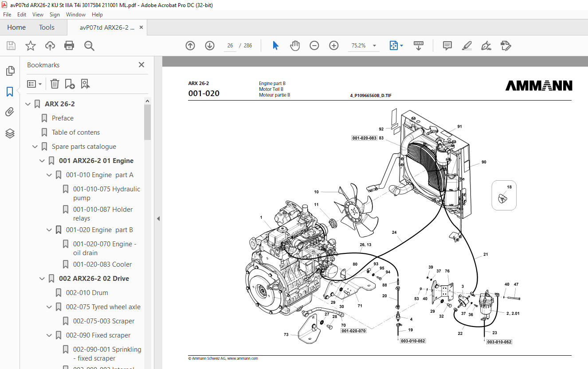Collapse 001-010 Engine part A node

[x=49, y=175]
